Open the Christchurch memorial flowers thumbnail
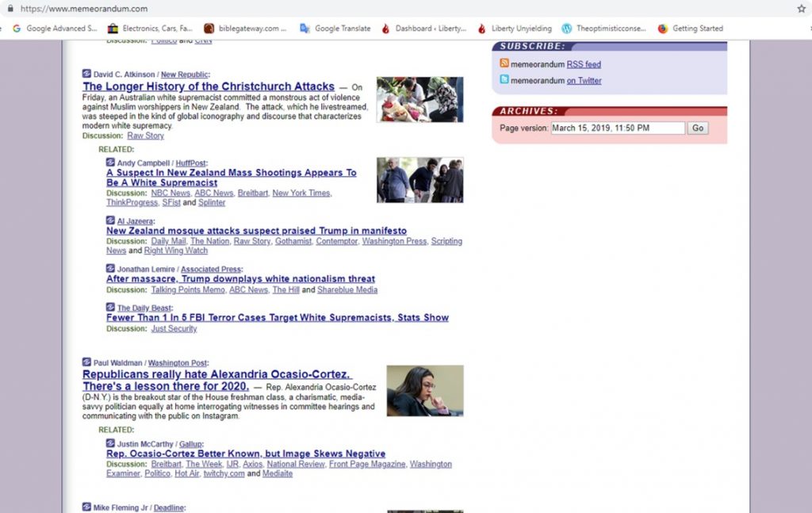The width and height of the screenshot is (812, 513). [420, 99]
